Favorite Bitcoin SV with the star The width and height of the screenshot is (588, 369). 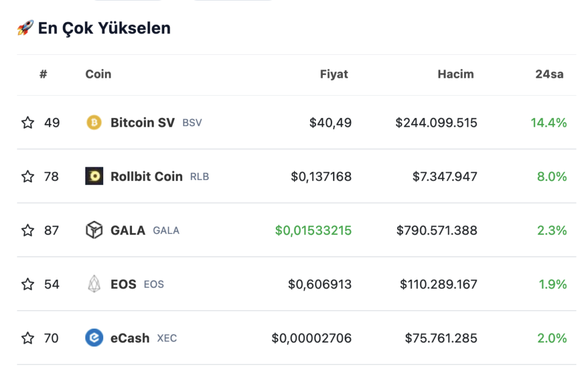coord(28,122)
